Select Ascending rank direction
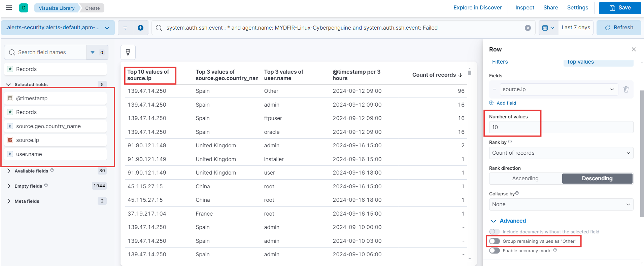The width and height of the screenshot is (644, 266). point(525,179)
